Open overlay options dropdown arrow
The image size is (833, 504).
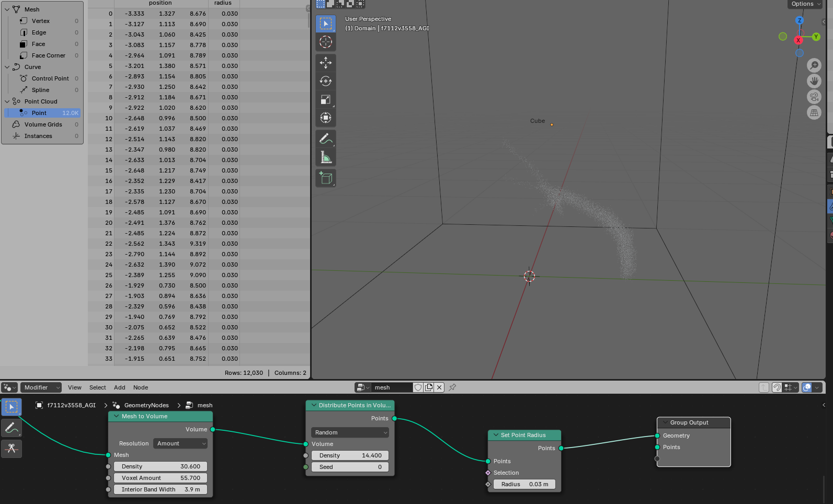click(x=817, y=387)
